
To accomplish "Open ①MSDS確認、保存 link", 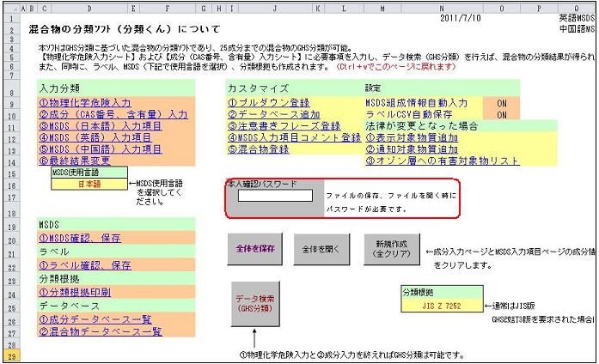I will pyautogui.click(x=80, y=238).
